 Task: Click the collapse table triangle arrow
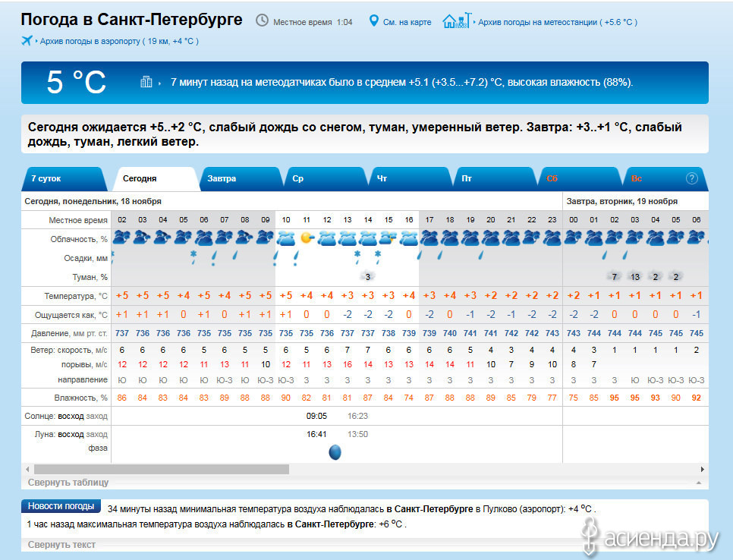[x=699, y=483]
